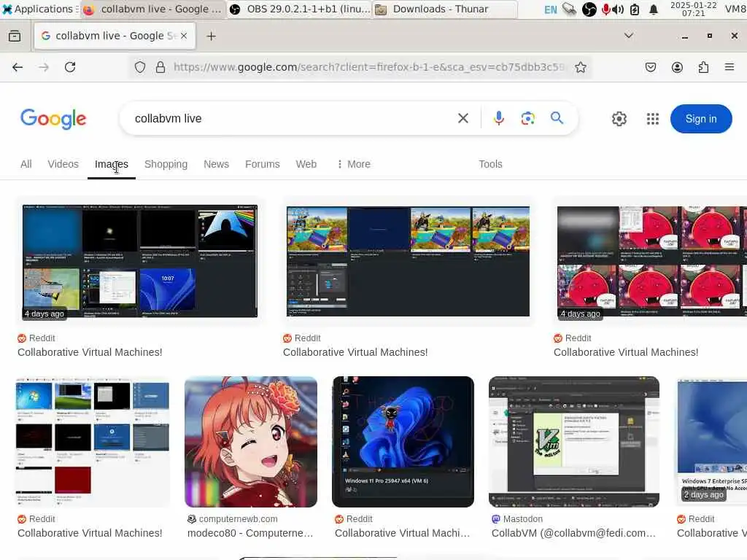Click the OBS tray icon
The height and width of the screenshot is (560, 747).
pos(589,9)
